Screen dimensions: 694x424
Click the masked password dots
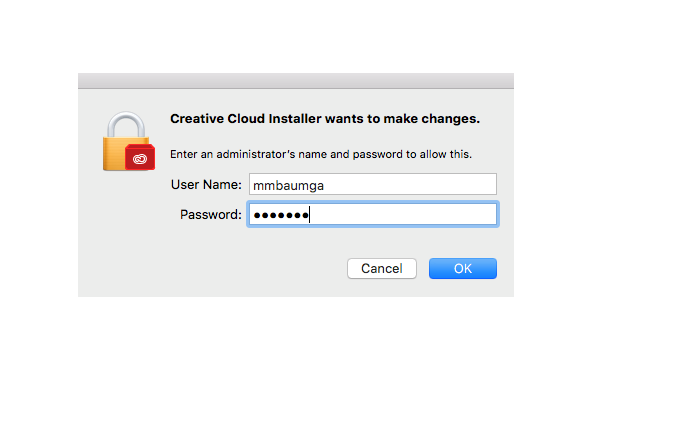point(281,216)
